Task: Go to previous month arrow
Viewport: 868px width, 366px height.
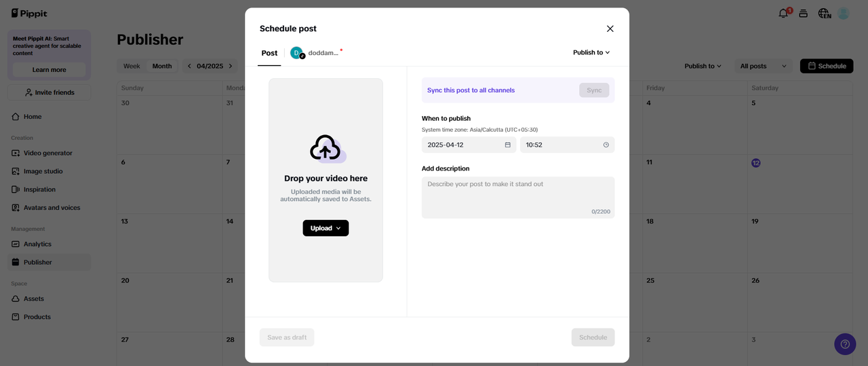Action: [189, 66]
